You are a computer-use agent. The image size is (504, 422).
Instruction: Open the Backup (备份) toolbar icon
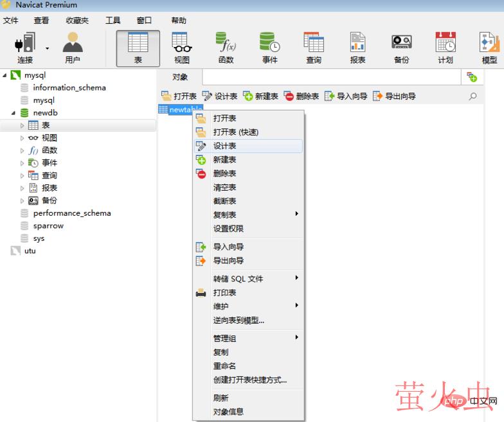pyautogui.click(x=401, y=48)
